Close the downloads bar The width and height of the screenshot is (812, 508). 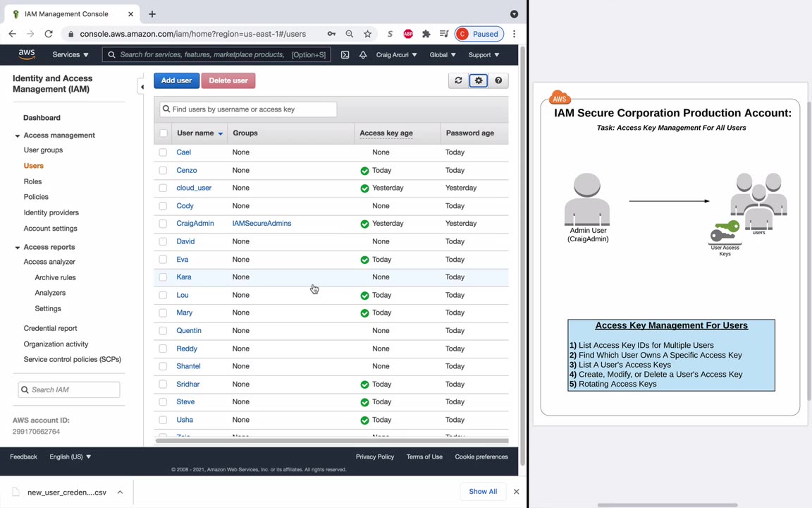(516, 491)
